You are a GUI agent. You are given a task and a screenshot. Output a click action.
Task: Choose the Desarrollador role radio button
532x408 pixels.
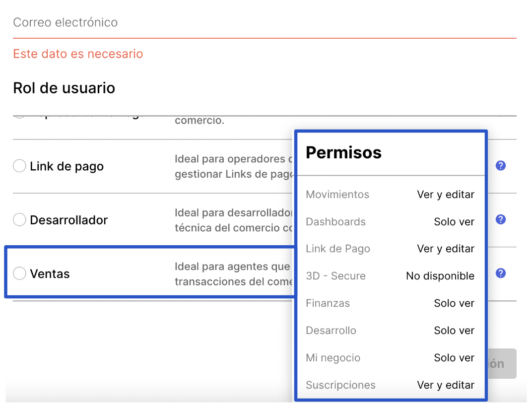(19, 219)
